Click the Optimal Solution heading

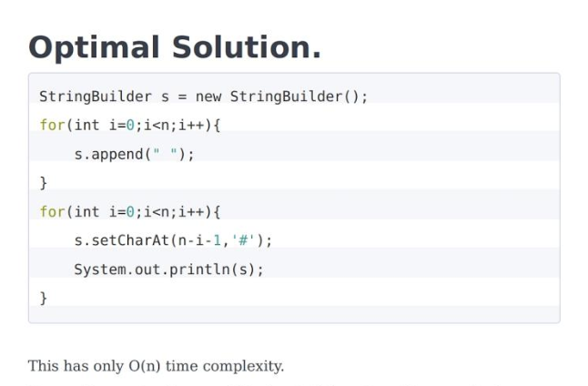[x=175, y=47]
